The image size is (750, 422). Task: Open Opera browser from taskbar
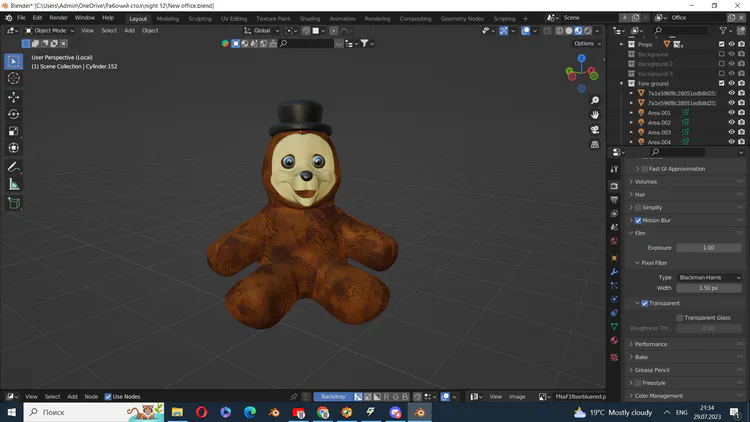(201, 412)
